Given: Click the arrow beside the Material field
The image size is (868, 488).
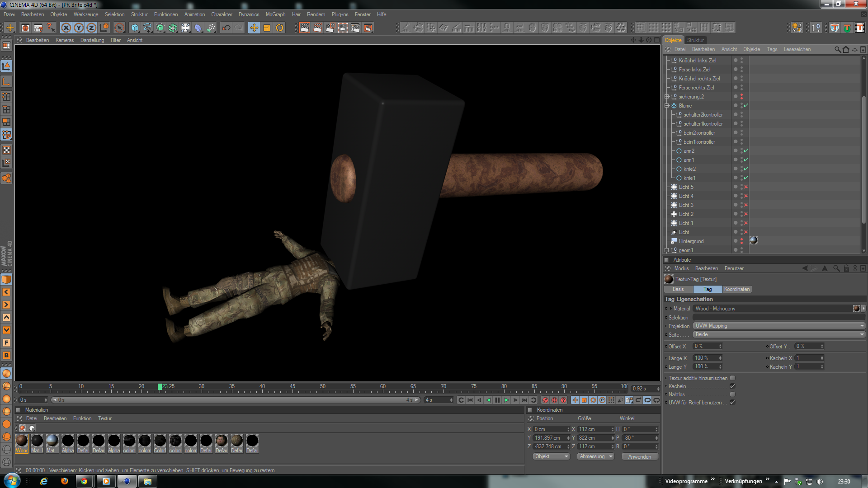Looking at the screenshot, I should click(x=863, y=309).
